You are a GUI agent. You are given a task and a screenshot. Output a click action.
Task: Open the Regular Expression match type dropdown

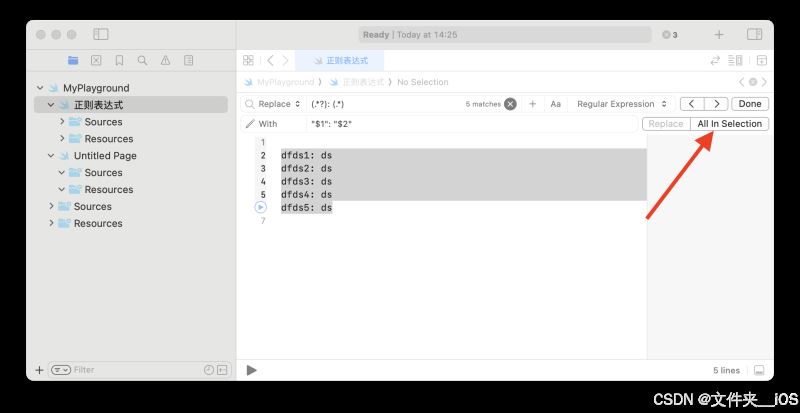(x=622, y=104)
